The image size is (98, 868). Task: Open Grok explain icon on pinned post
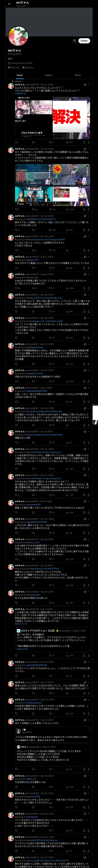pos(84,85)
